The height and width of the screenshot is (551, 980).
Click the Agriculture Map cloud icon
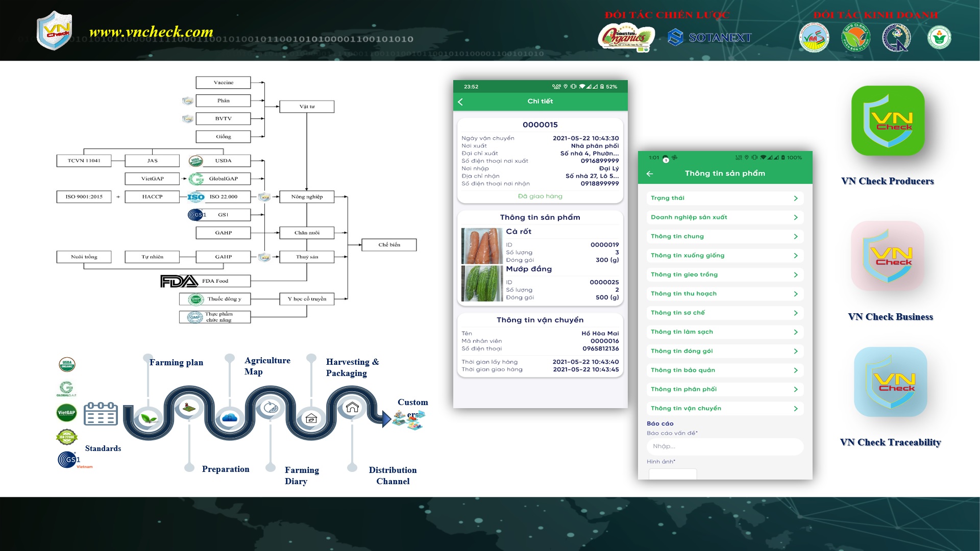(x=230, y=418)
